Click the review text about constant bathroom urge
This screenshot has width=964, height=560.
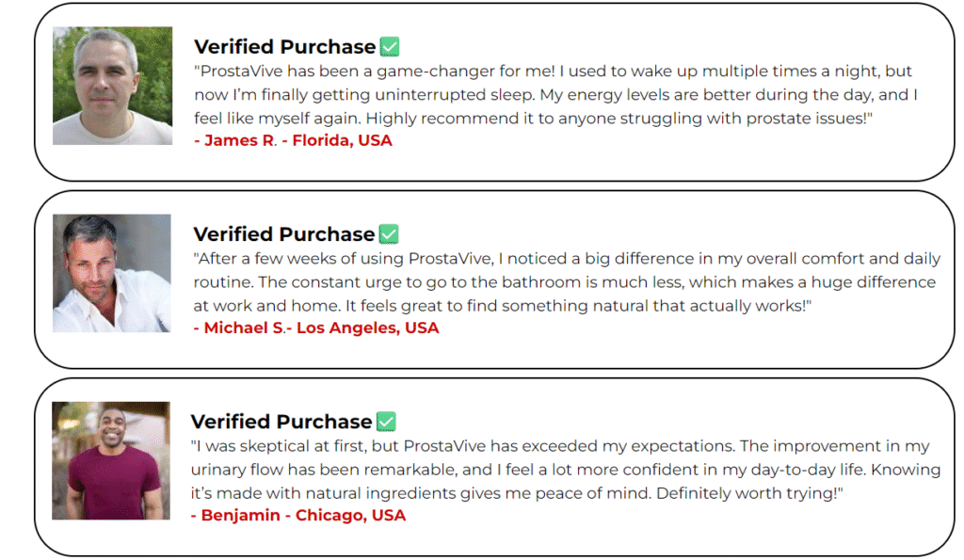pos(567,282)
